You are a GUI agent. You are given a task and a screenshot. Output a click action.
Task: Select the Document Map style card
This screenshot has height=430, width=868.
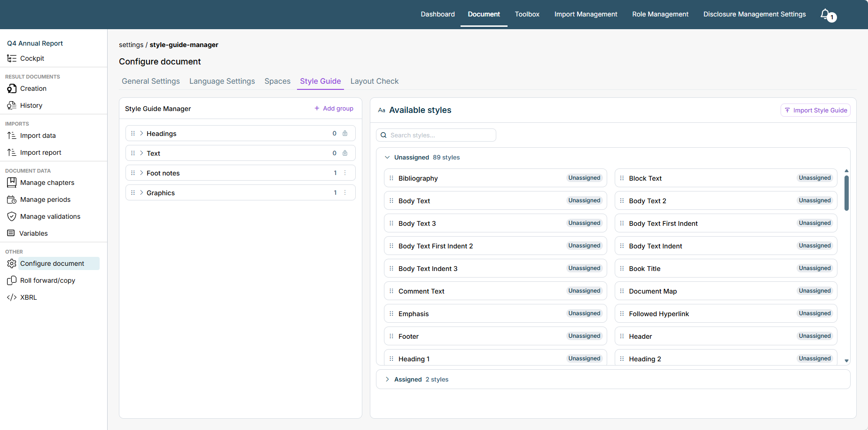click(x=726, y=291)
